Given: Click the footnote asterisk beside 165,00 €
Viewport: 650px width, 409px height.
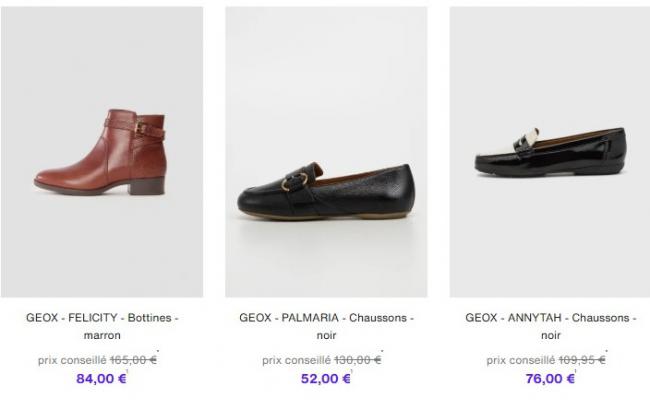Looking at the screenshot, I should pyautogui.click(x=160, y=353).
